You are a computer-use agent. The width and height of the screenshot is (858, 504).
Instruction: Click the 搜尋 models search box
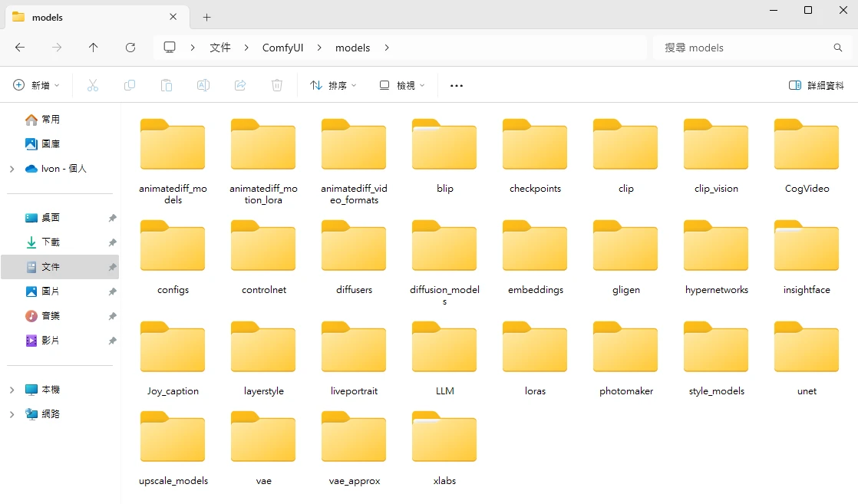[x=744, y=48]
